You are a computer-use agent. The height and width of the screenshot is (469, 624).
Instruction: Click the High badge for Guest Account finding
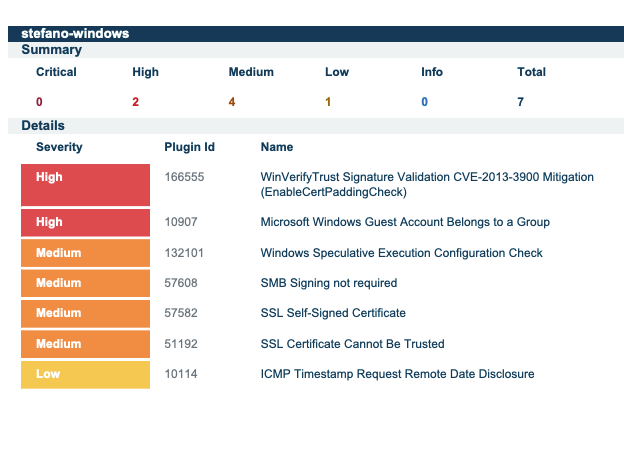[x=85, y=222]
